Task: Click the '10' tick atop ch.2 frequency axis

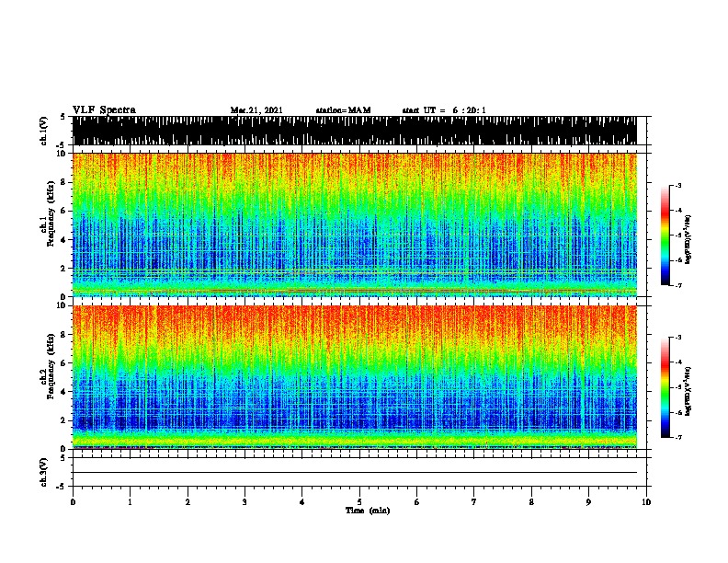Action: click(63, 305)
